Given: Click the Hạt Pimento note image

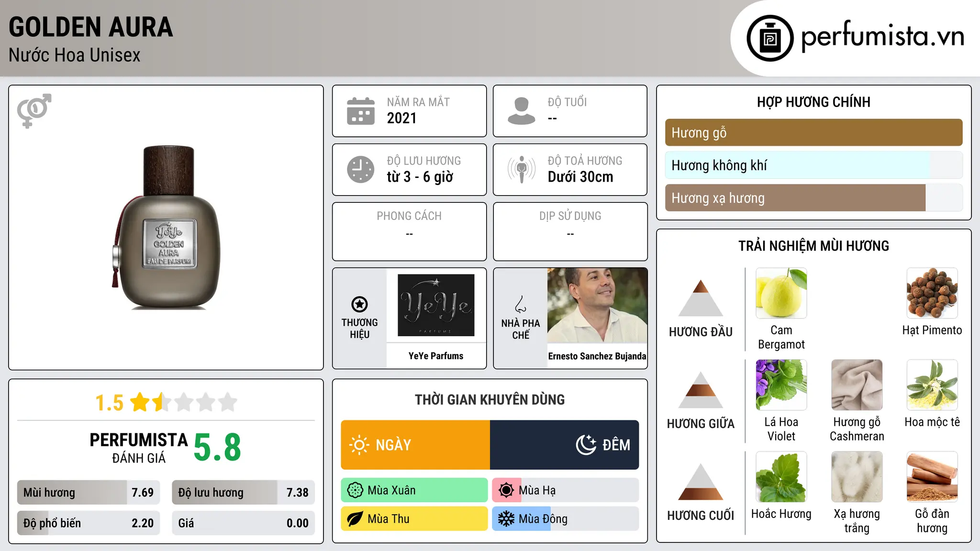Looking at the screenshot, I should (x=932, y=293).
